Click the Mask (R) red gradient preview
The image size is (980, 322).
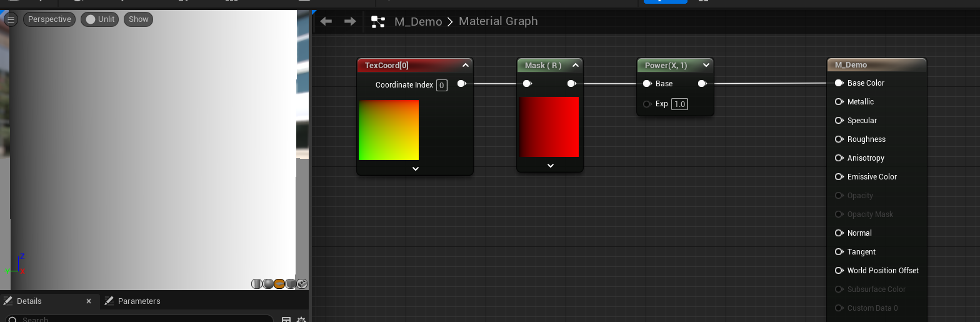(x=549, y=127)
